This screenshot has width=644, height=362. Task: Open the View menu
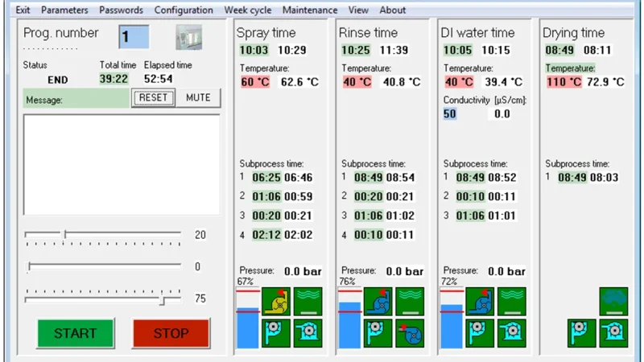tap(358, 10)
